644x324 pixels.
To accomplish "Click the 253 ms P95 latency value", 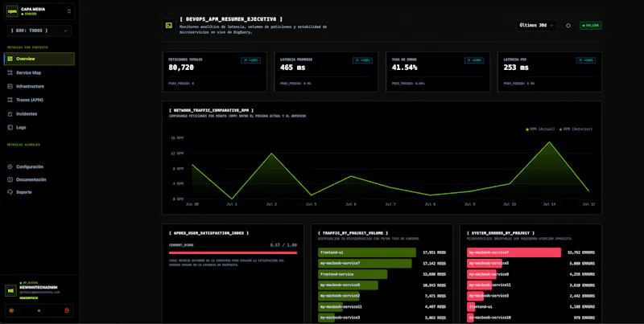I will (516, 68).
